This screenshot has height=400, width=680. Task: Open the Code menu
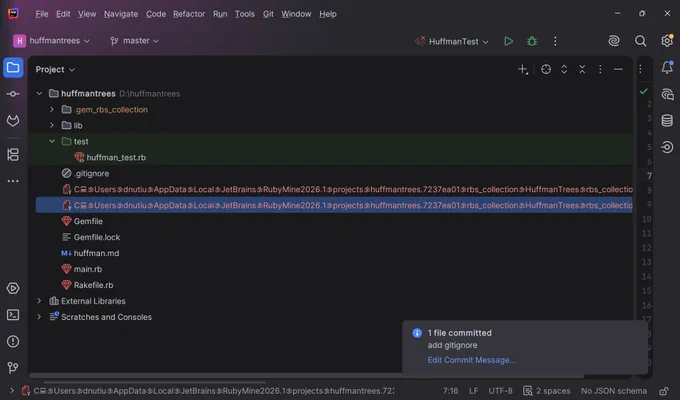156,14
